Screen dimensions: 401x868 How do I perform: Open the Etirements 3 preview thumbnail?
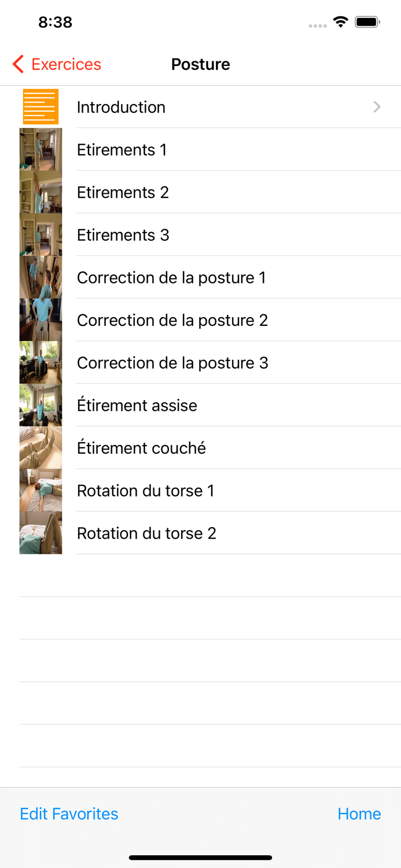click(41, 234)
